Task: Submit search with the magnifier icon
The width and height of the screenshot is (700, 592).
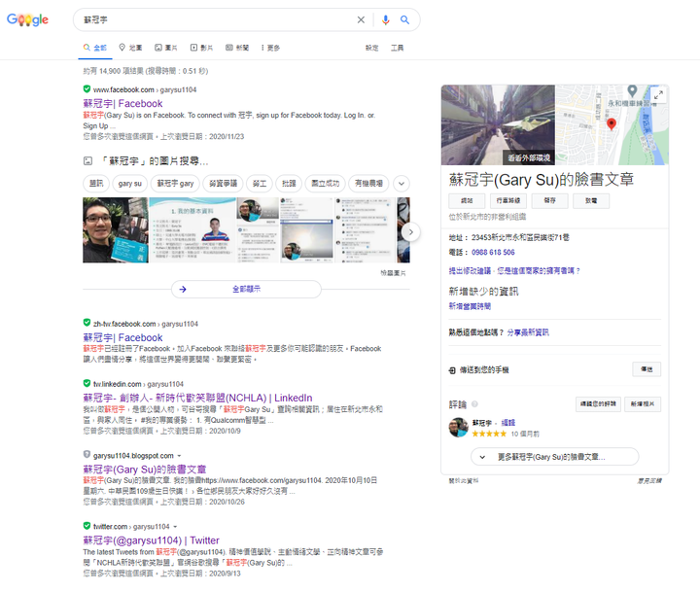Action: click(x=404, y=19)
